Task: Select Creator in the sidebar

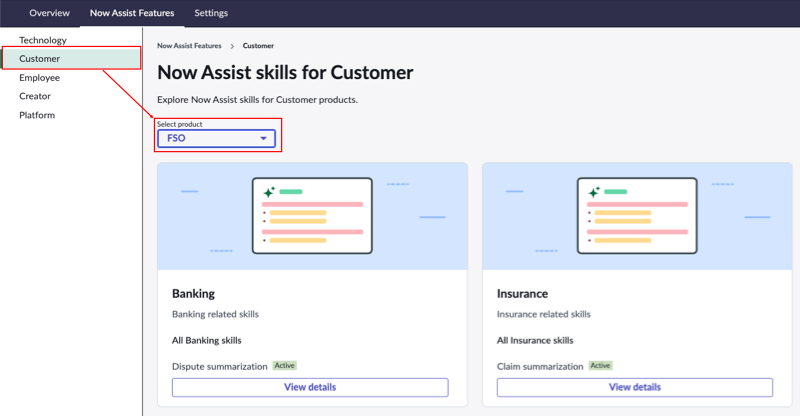Action: coord(35,96)
